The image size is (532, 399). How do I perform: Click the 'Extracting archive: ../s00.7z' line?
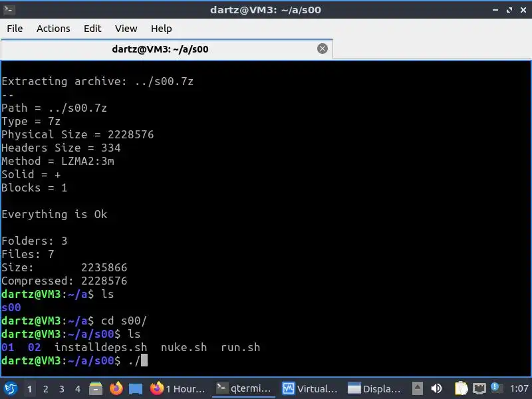[x=97, y=81]
